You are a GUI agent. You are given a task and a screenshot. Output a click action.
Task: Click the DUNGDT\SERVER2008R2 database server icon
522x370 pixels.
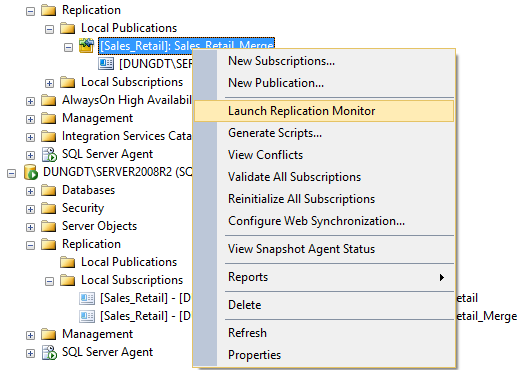coord(31,172)
